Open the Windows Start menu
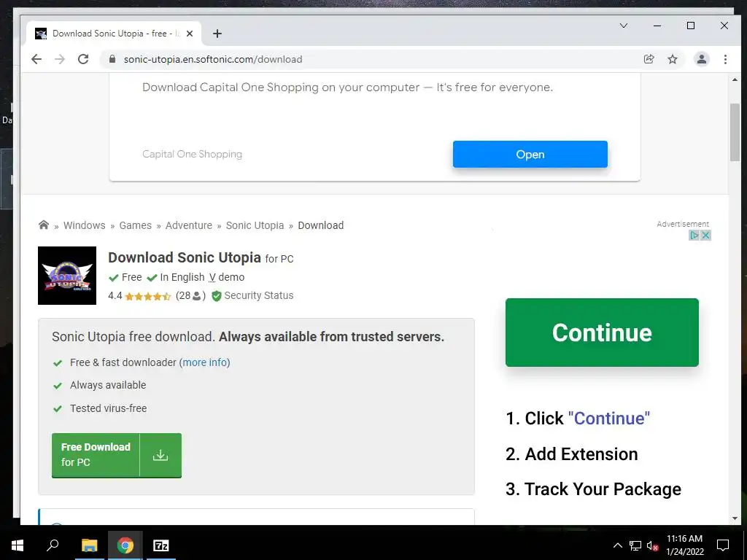 (18, 545)
